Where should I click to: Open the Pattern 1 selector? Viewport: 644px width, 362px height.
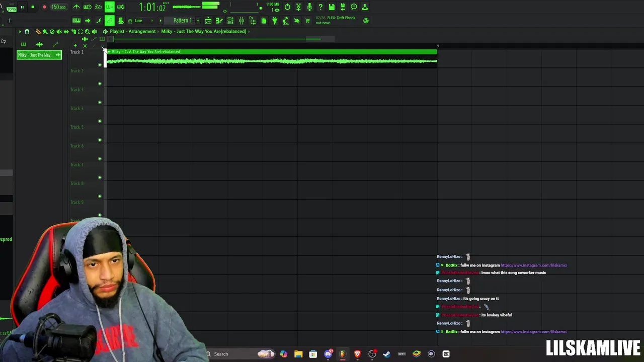[182, 21]
